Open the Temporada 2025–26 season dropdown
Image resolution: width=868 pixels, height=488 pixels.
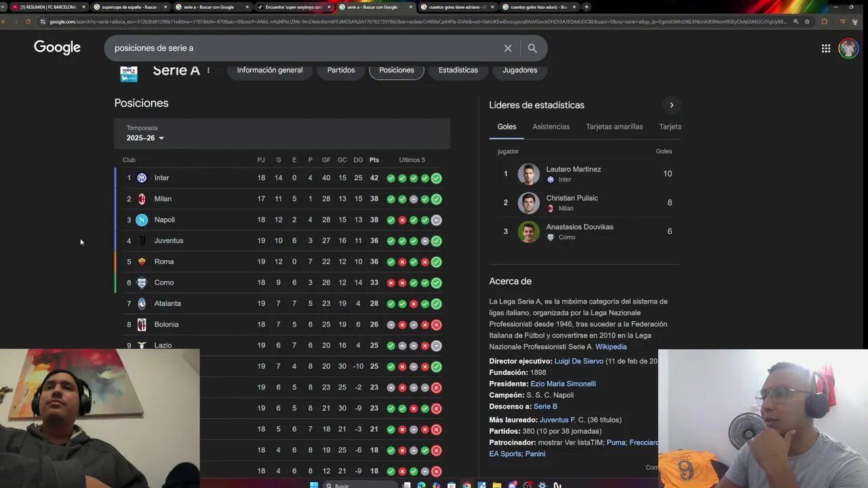point(145,138)
